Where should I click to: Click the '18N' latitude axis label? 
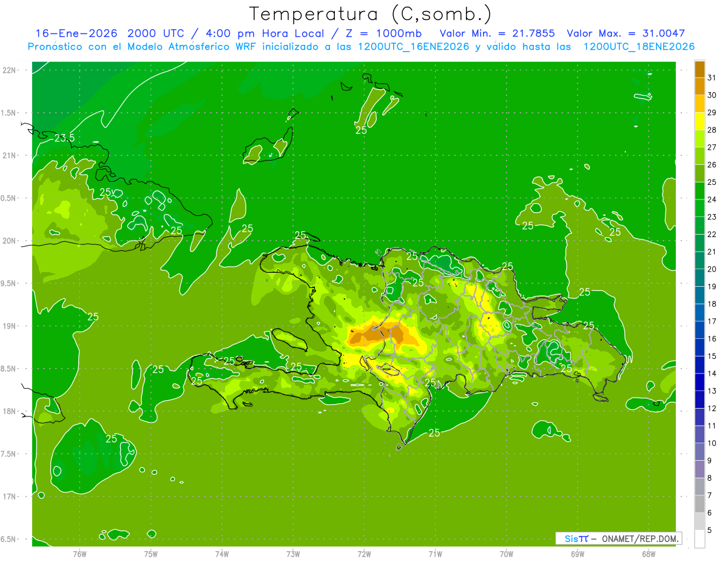click(x=8, y=411)
